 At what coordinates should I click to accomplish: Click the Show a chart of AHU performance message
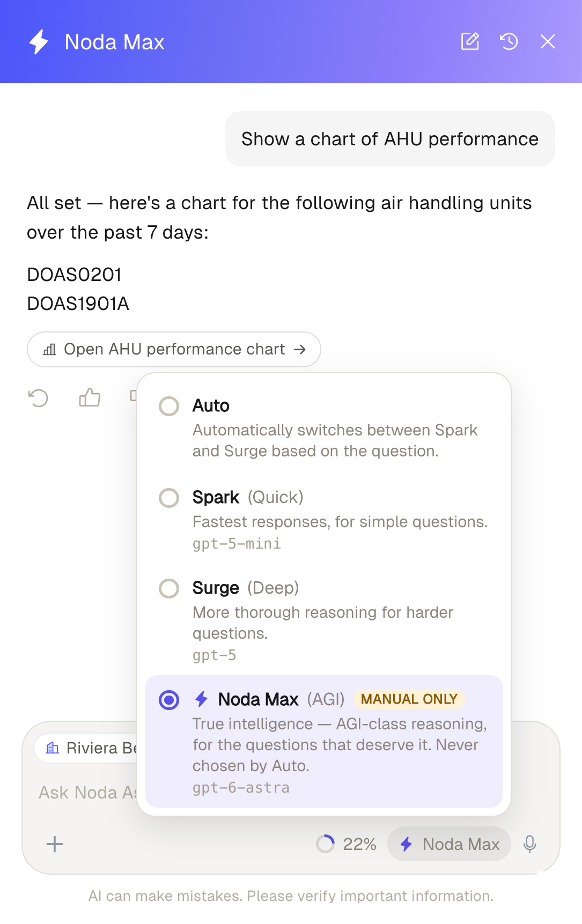390,139
